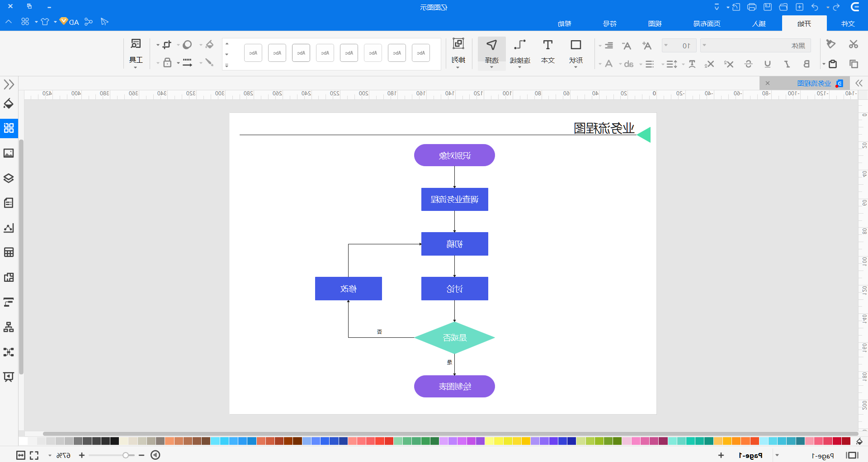Toggle Superscript formatting
868x462 pixels.
point(728,64)
